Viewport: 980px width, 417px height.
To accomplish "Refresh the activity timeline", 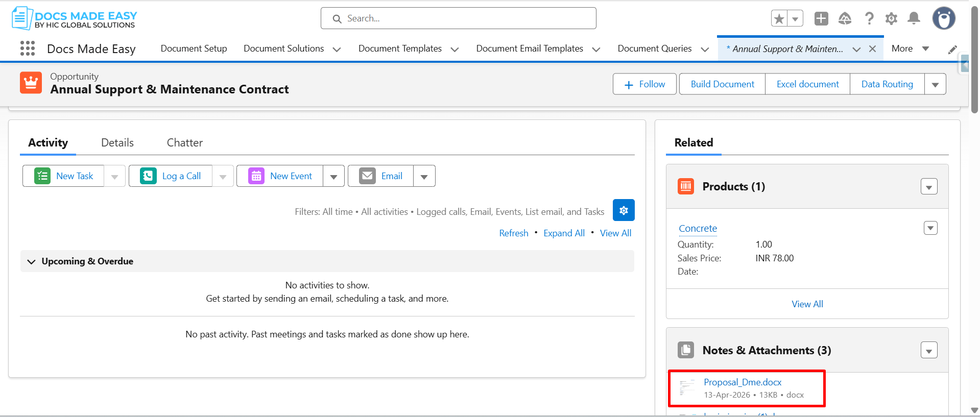I will tap(514, 233).
